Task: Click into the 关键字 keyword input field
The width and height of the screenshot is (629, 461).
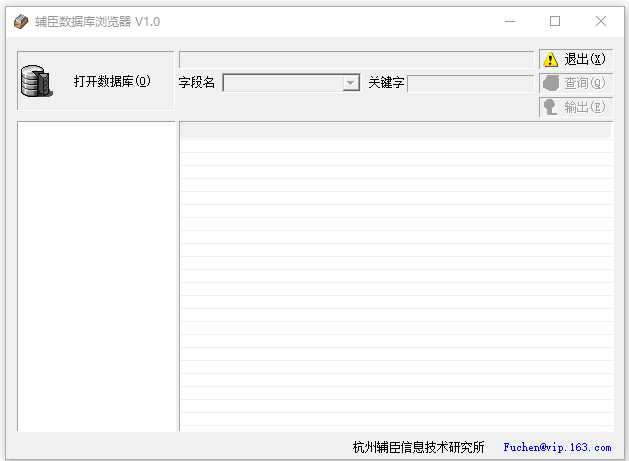Action: pyautogui.click(x=469, y=84)
